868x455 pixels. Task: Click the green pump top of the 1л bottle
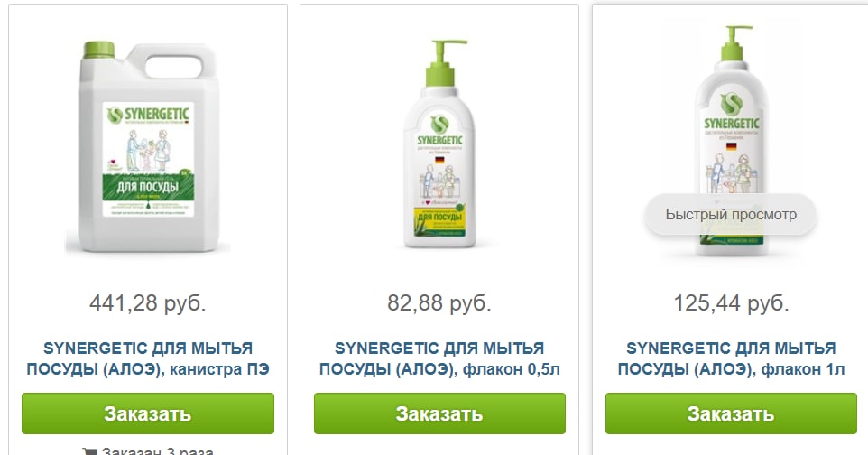click(x=734, y=43)
